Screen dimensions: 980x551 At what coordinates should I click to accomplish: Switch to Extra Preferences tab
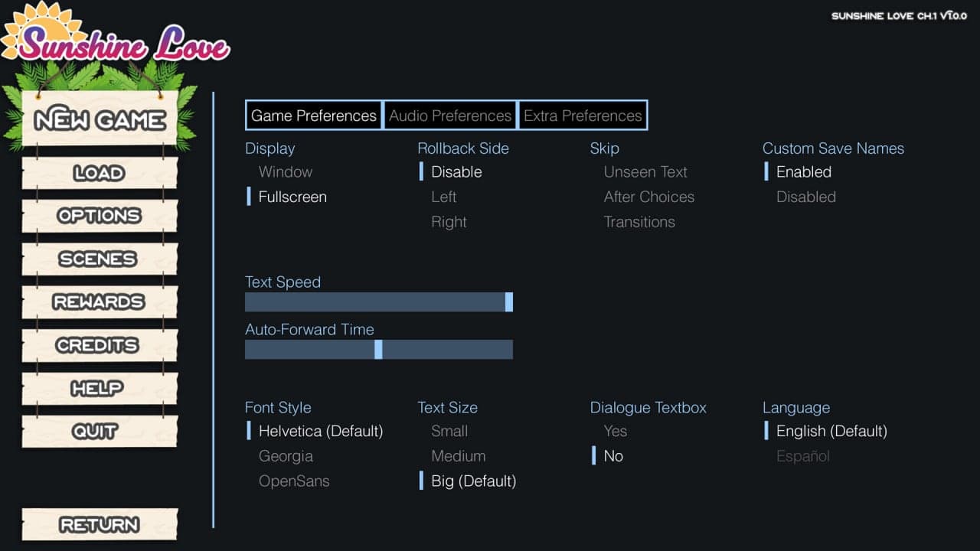coord(583,116)
